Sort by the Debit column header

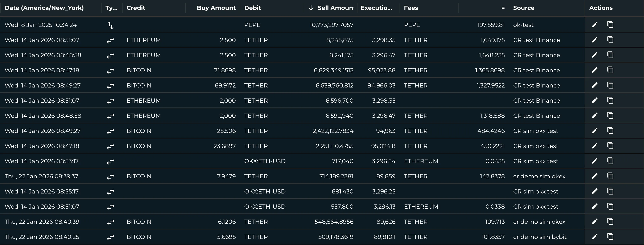(x=252, y=8)
